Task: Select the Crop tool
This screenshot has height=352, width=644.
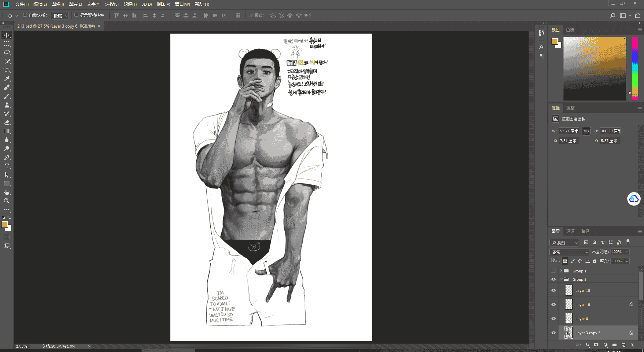Action: [7, 70]
